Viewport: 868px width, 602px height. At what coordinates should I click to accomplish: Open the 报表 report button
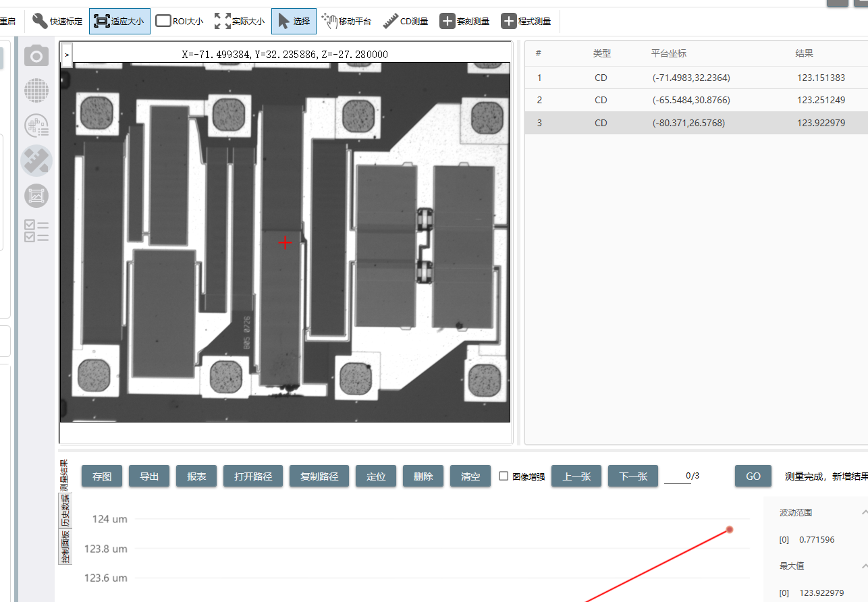point(196,476)
